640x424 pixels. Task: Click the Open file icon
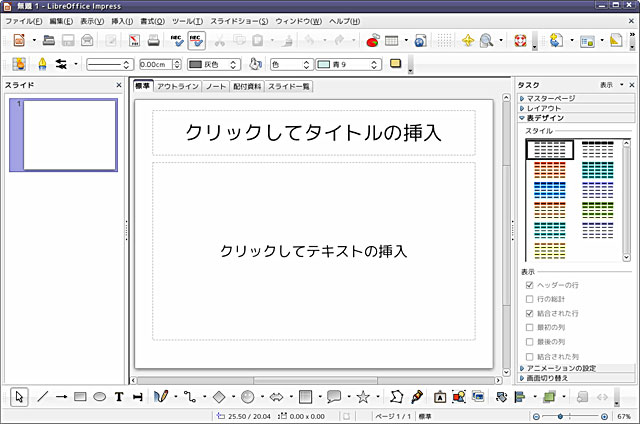[49, 40]
